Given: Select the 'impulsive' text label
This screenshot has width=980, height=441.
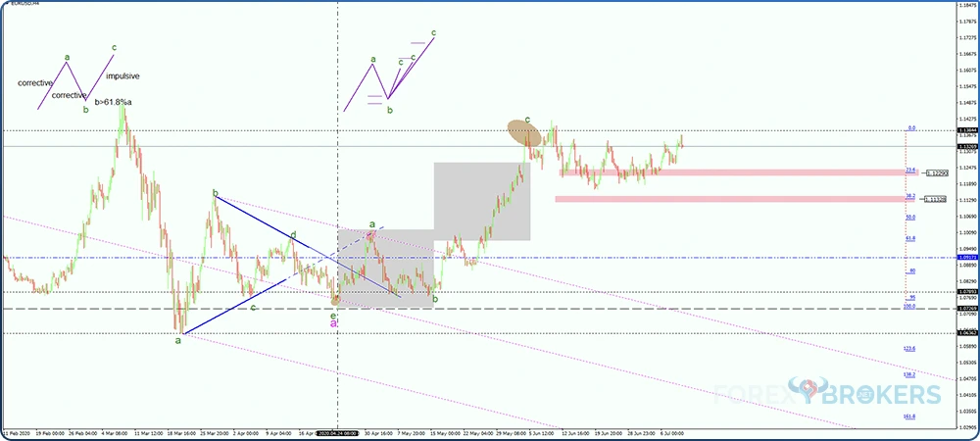Looking at the screenshot, I should coord(122,76).
